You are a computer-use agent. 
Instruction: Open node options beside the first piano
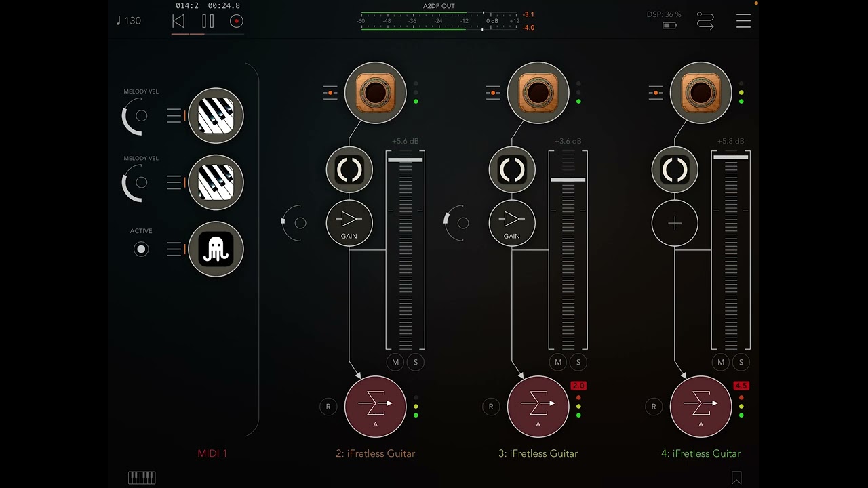[x=176, y=116]
